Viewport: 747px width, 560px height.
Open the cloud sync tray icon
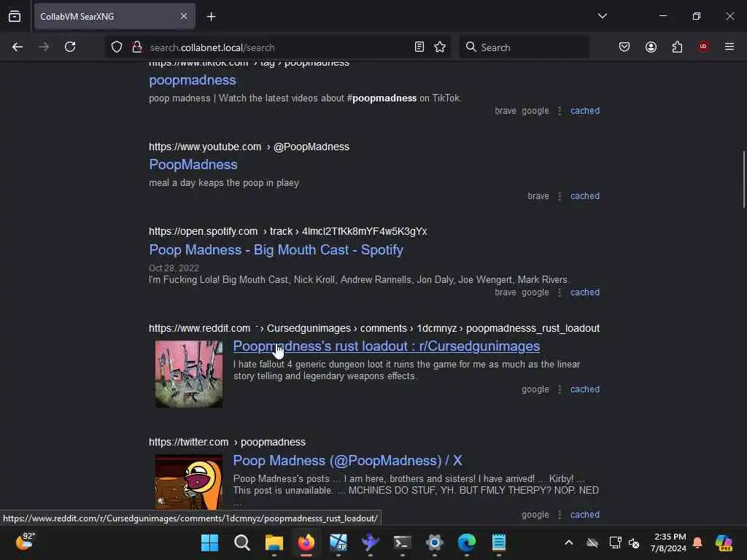(x=592, y=542)
